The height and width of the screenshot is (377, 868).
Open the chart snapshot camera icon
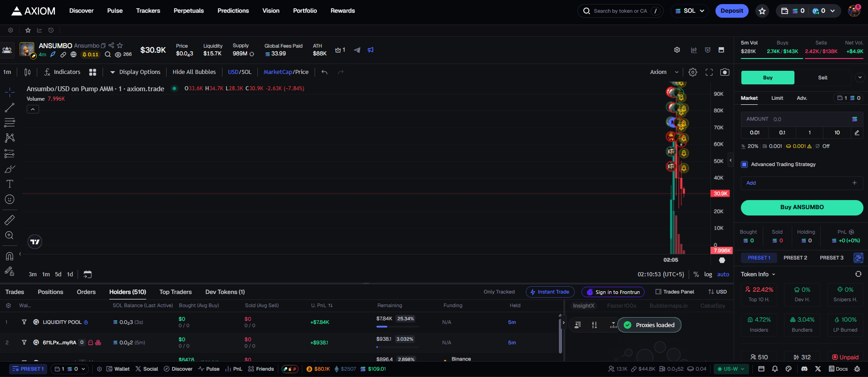725,72
